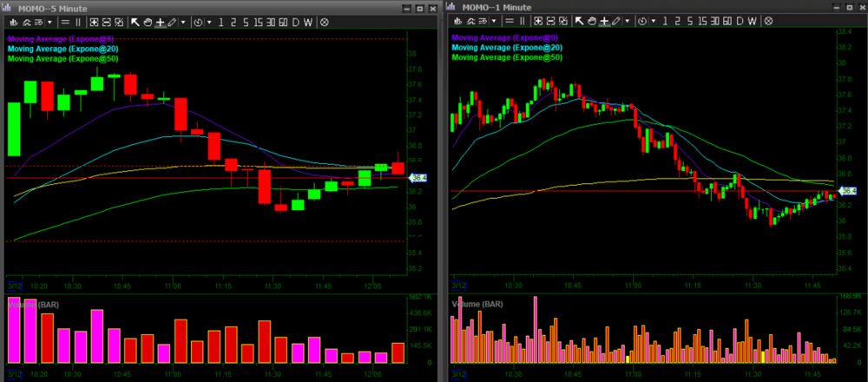Pick the pencil draw tool in 1 Minute chart
This screenshot has height=382, width=868.
(617, 21)
